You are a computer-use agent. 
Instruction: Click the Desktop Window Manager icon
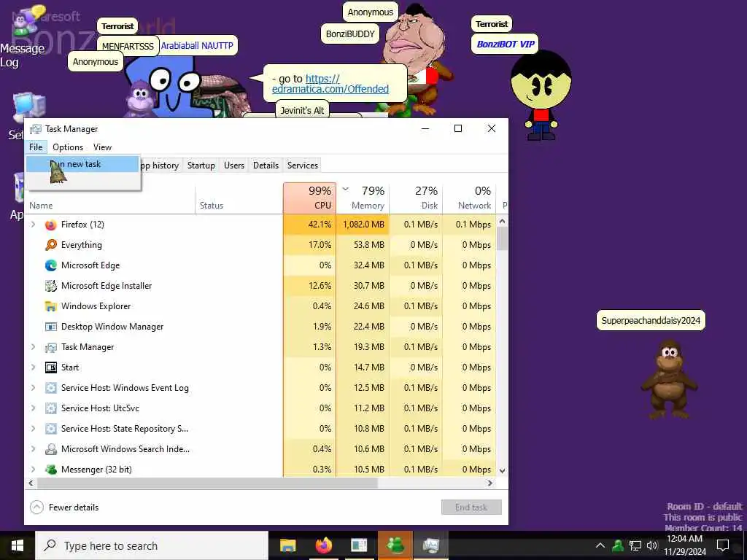pyautogui.click(x=50, y=327)
